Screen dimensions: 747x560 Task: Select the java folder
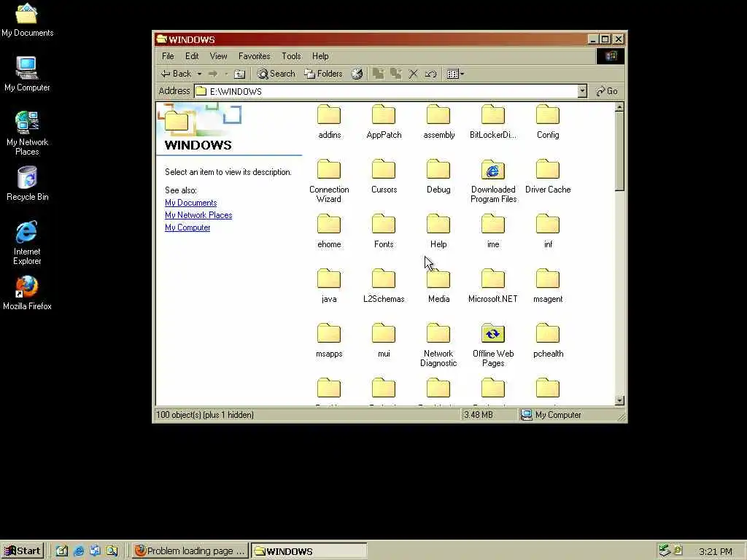(329, 286)
